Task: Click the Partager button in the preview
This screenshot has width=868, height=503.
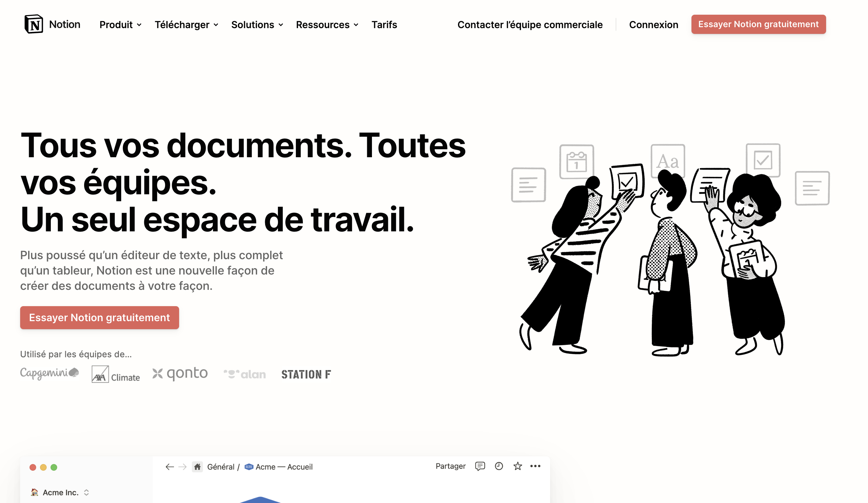Action: point(451,466)
